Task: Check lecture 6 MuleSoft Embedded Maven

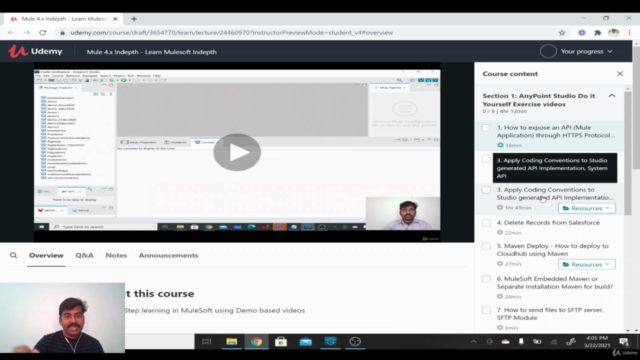Action: click(486, 279)
